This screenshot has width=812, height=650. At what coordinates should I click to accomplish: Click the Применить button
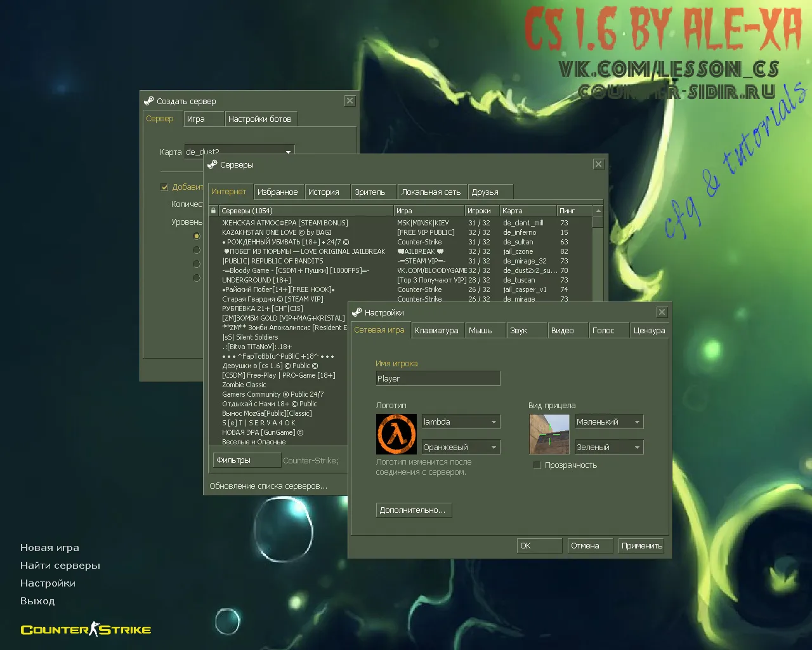point(641,545)
